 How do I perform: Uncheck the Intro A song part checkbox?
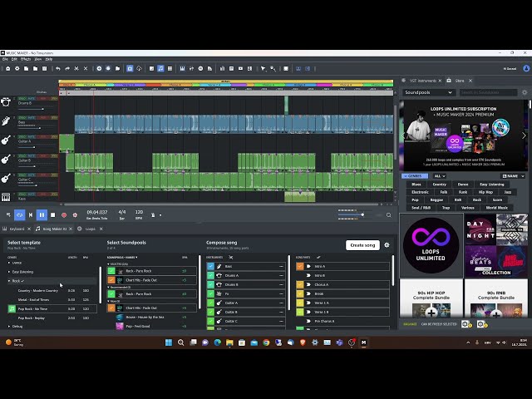click(x=300, y=266)
